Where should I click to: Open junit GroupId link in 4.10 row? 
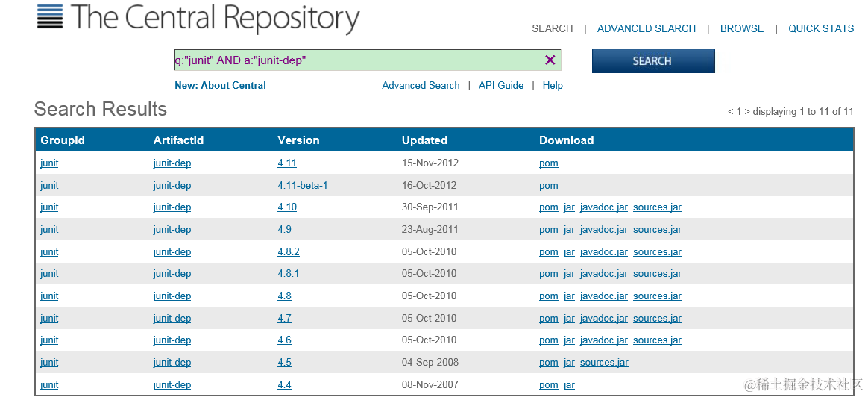coord(49,207)
